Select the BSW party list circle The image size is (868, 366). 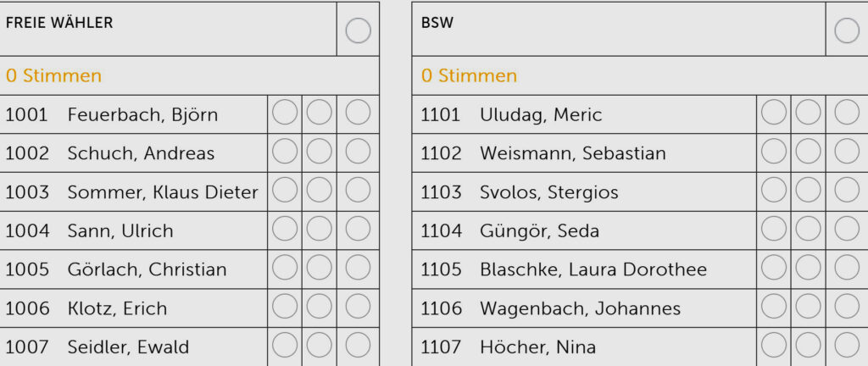(846, 30)
